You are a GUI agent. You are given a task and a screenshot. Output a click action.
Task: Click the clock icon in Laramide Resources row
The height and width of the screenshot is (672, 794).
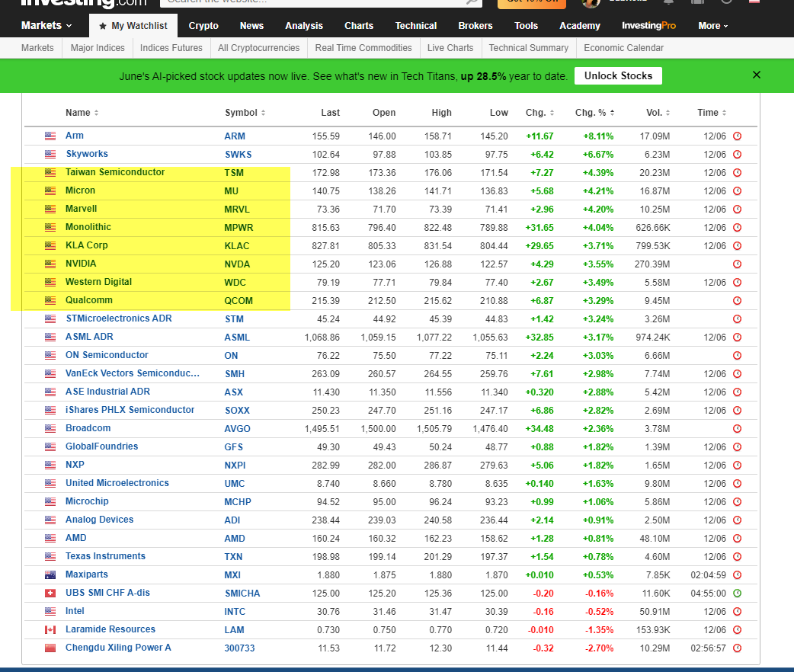click(738, 630)
